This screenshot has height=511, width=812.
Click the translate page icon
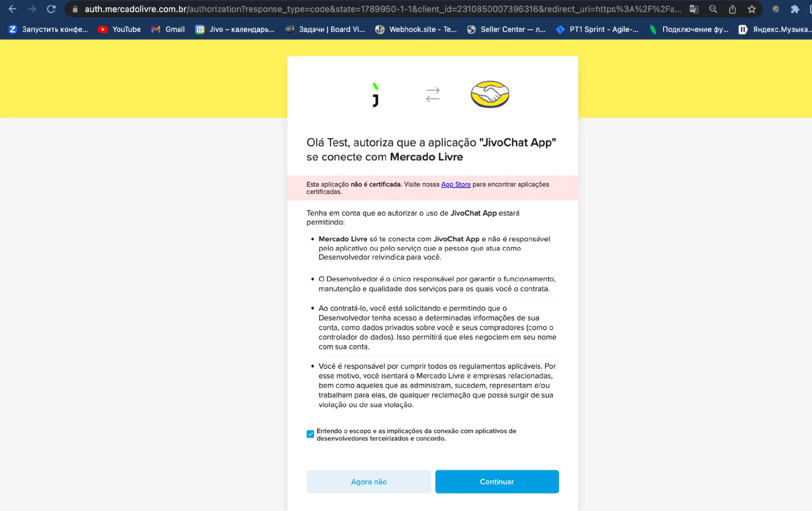coord(694,9)
